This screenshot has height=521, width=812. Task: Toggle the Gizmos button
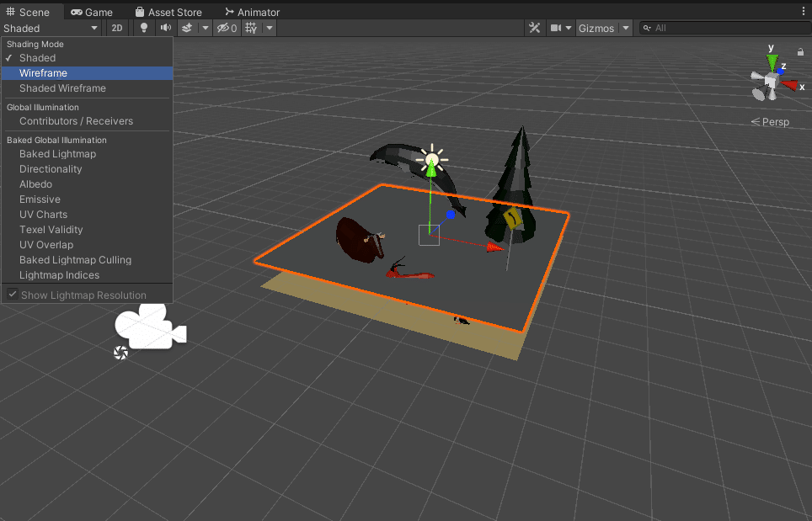click(596, 28)
